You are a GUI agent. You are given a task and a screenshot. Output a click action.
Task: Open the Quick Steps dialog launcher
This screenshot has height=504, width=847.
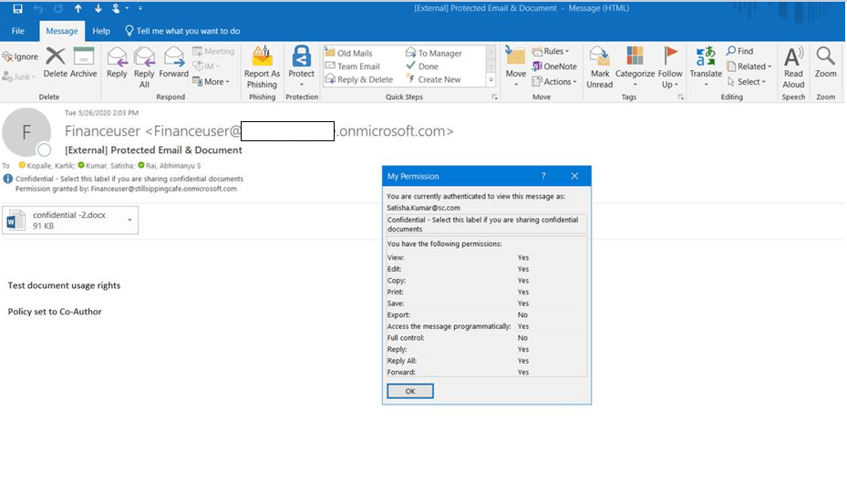494,98
